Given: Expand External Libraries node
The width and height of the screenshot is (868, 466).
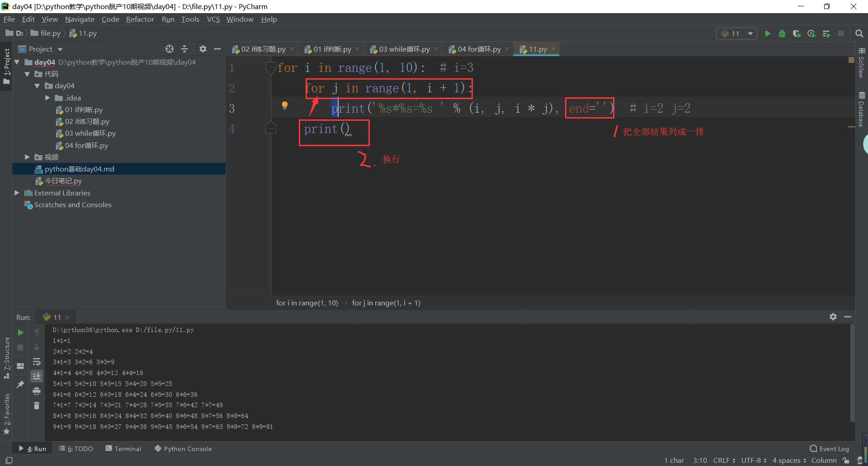Looking at the screenshot, I should point(17,193).
